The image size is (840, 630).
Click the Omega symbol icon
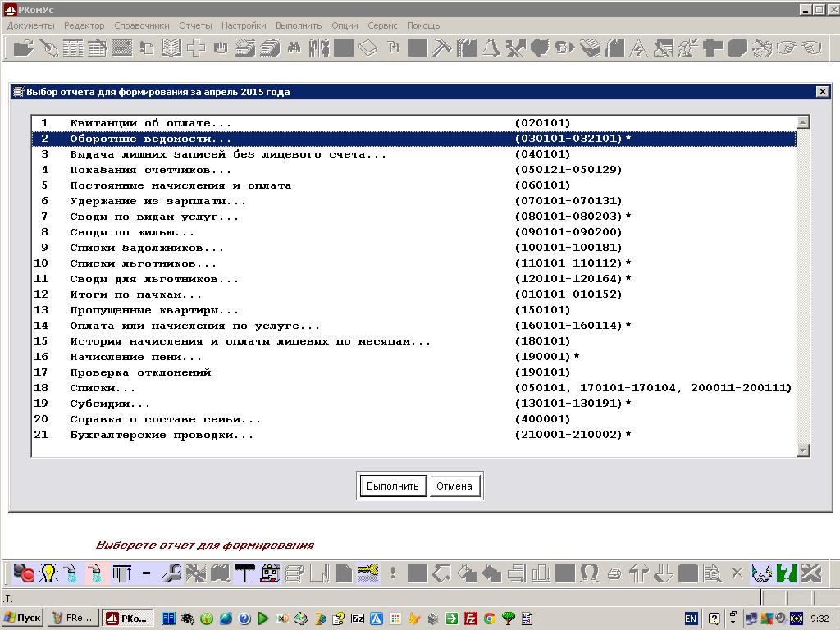click(589, 573)
